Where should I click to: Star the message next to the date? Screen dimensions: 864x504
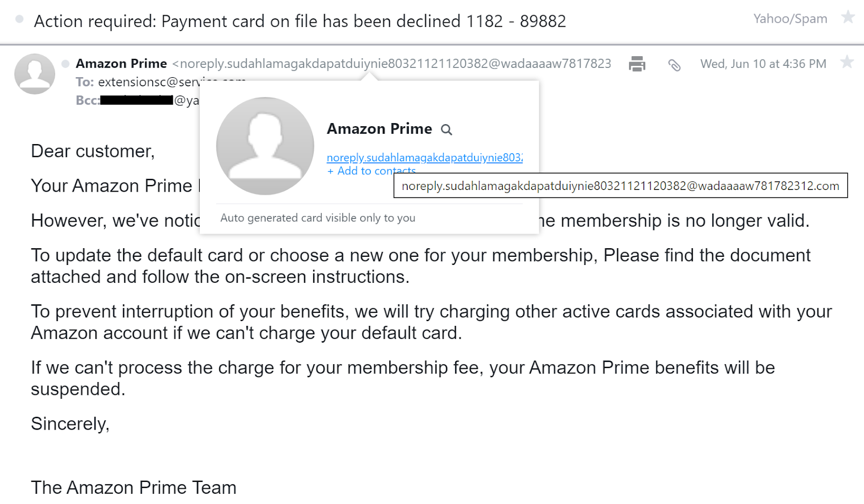[x=847, y=62]
